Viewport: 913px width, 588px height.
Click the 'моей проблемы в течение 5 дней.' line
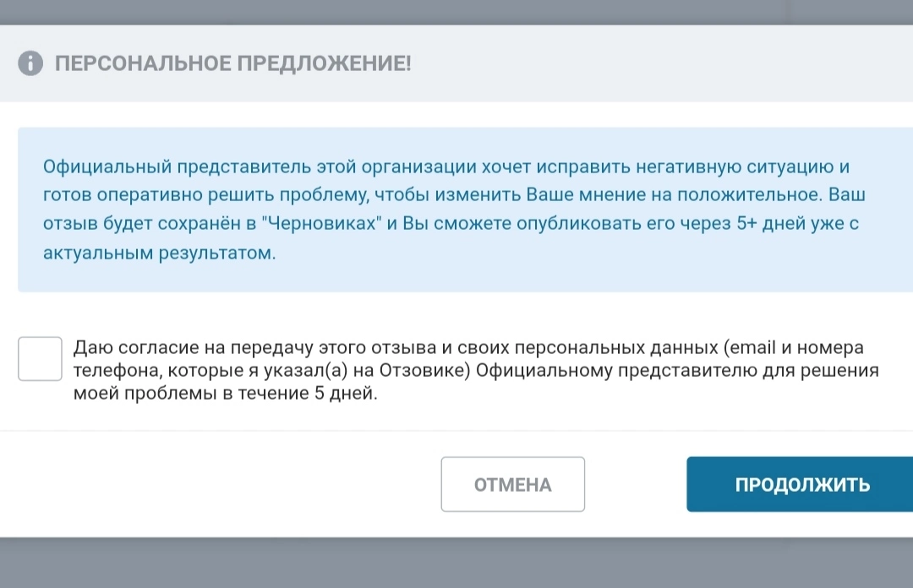[226, 394]
